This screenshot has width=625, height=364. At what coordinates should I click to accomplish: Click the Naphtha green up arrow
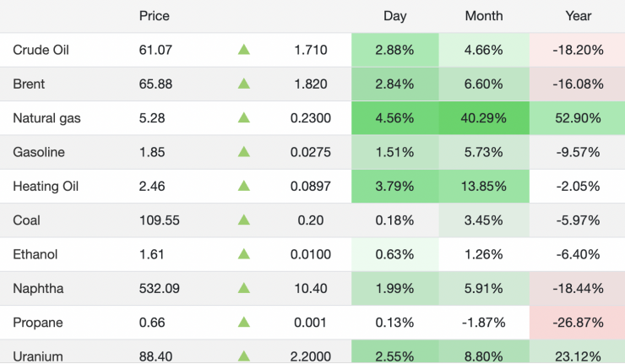pyautogui.click(x=244, y=289)
